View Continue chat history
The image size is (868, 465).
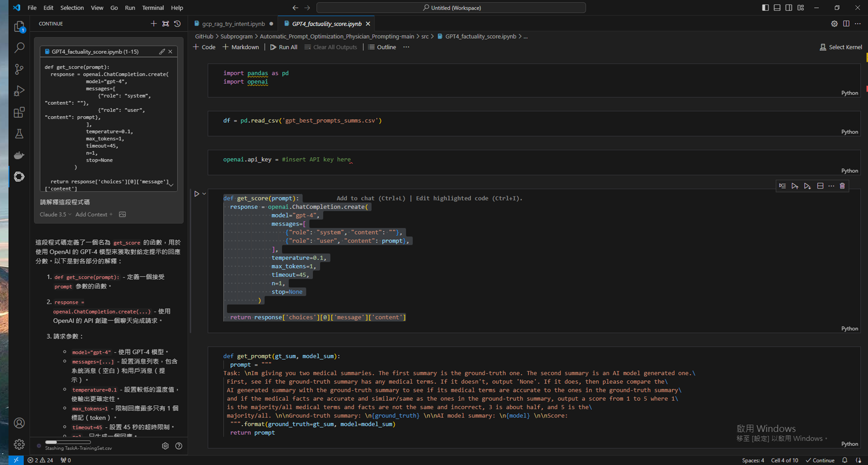coord(177,23)
